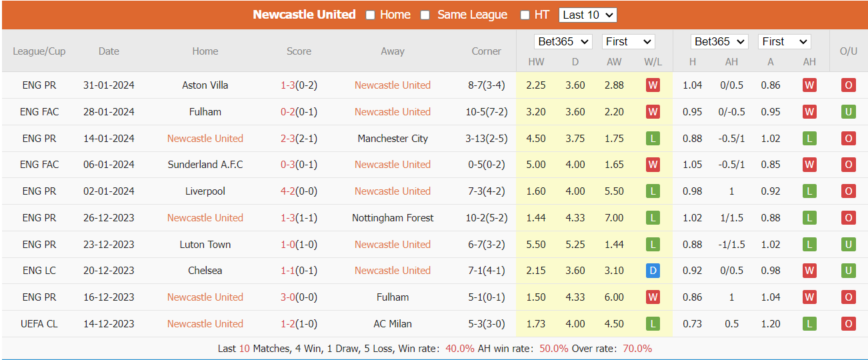Enable the Home checkbox filter

coord(371,15)
